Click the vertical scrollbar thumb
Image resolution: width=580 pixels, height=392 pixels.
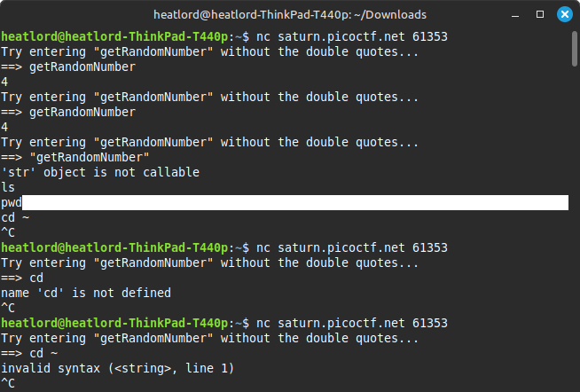(x=574, y=49)
